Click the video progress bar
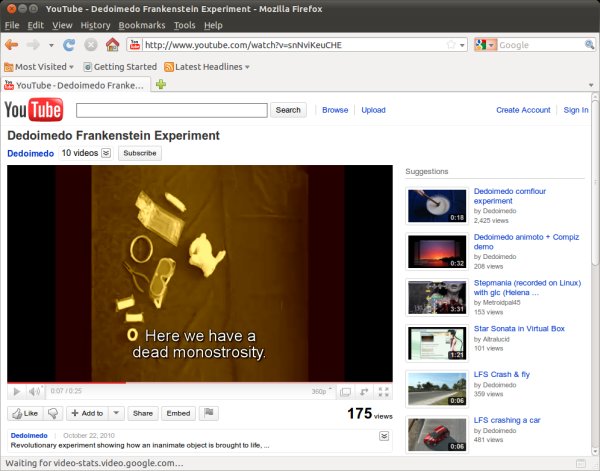 coord(200,382)
